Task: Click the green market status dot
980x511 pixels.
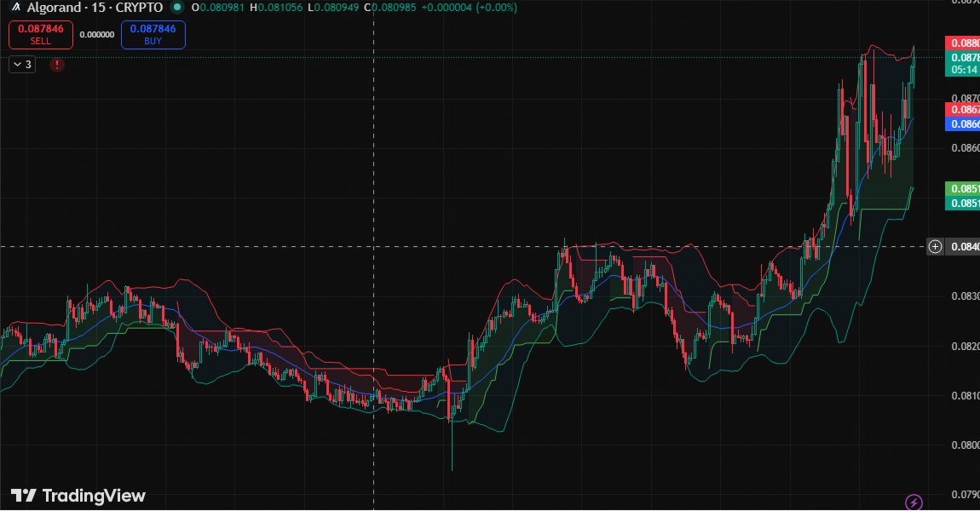Action: tap(177, 8)
